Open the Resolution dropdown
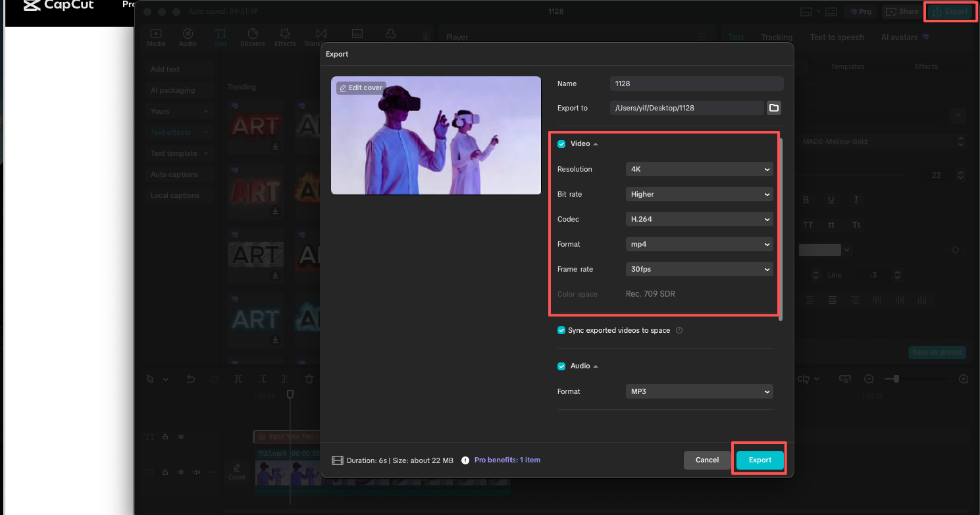Image resolution: width=980 pixels, height=515 pixels. click(x=699, y=169)
